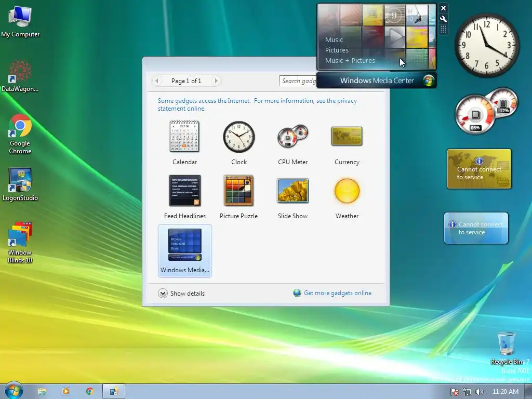Viewport: 532px width, 399px height.
Task: Go to previous gadget page
Action: [157, 81]
